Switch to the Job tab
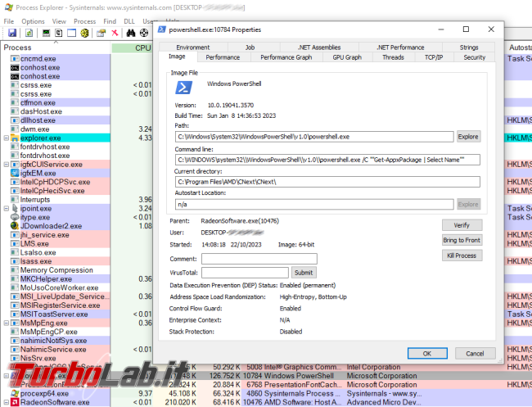The width and height of the screenshot is (532, 407). point(250,47)
